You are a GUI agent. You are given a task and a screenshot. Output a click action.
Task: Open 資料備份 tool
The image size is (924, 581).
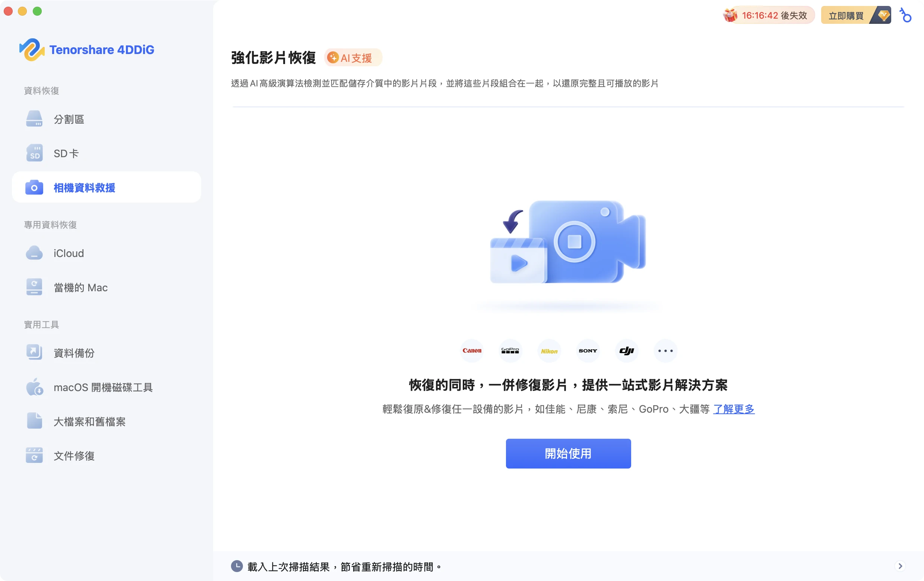tap(107, 352)
